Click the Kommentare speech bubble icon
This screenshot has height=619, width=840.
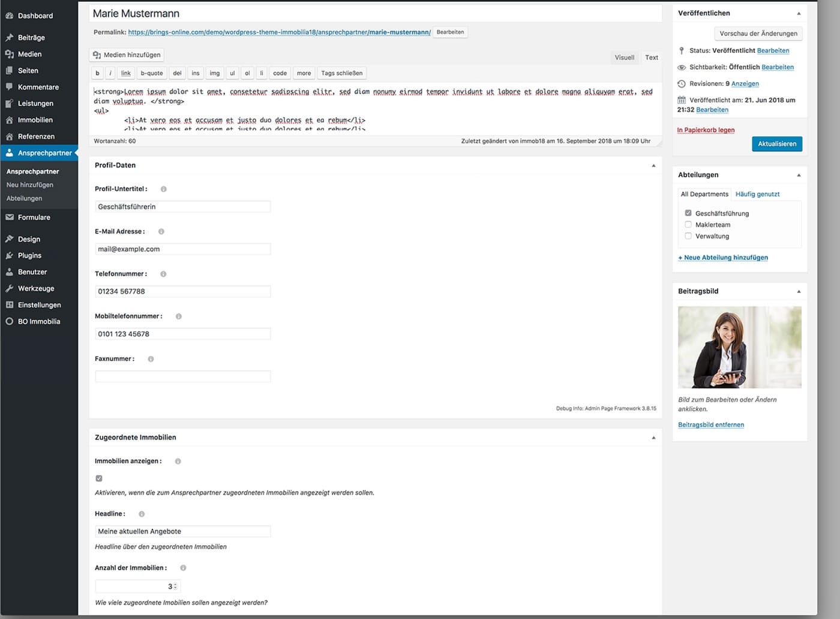coord(10,87)
